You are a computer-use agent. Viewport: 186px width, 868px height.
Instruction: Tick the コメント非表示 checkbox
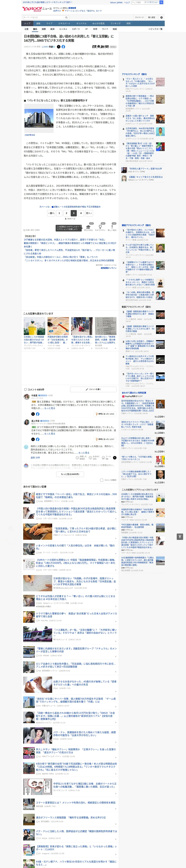pyautogui.click(x=102, y=480)
